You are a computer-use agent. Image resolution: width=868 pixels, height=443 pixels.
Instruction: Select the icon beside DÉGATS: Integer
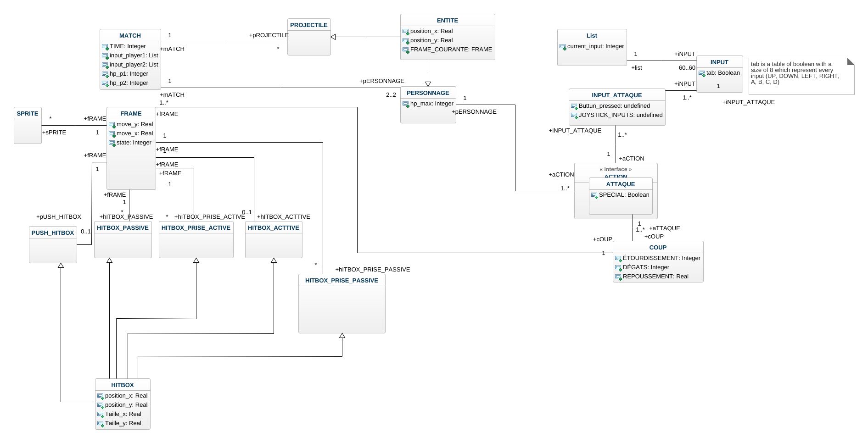point(618,268)
